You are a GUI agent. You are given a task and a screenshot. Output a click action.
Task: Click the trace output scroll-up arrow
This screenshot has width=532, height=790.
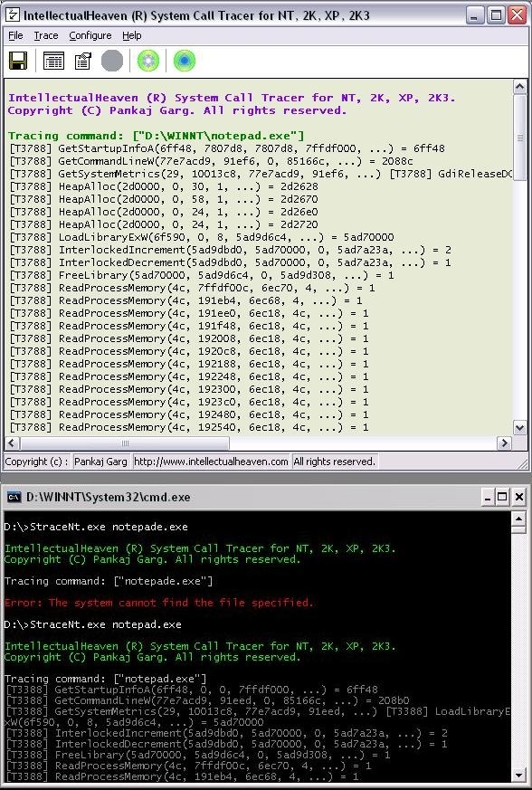point(520,87)
